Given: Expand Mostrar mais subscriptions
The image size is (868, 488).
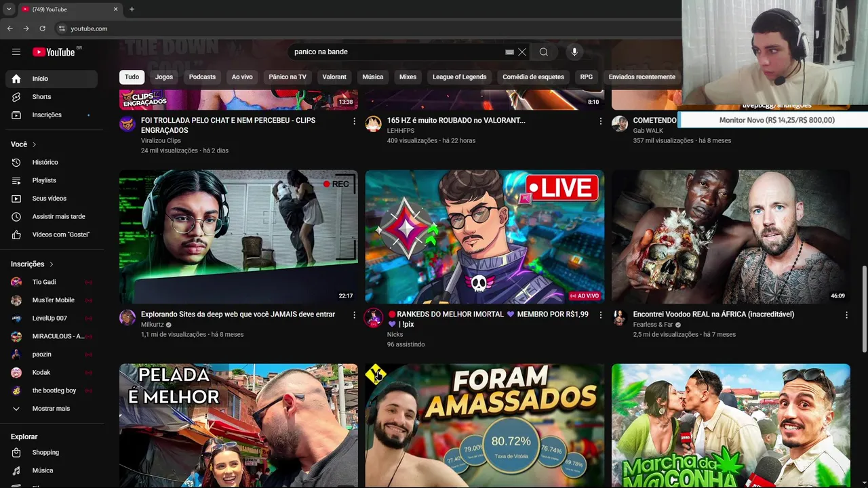Looking at the screenshot, I should point(52,409).
